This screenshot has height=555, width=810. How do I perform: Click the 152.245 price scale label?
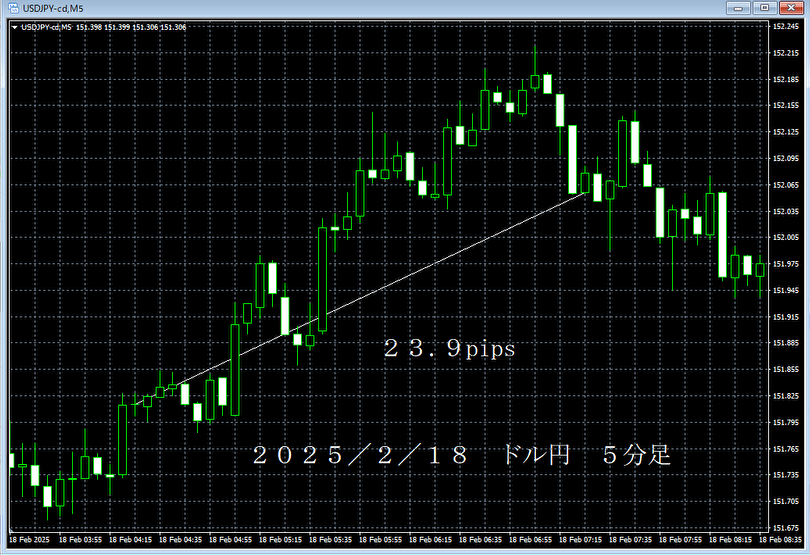(785, 26)
